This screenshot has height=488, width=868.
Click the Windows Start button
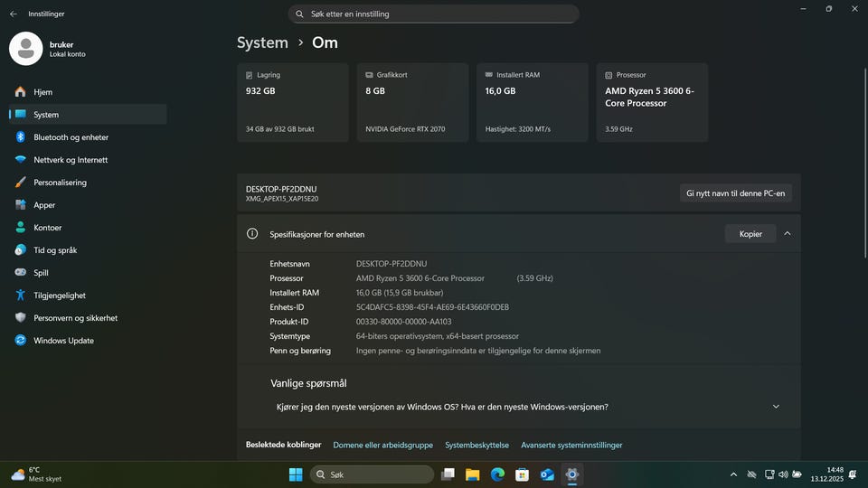click(x=296, y=474)
